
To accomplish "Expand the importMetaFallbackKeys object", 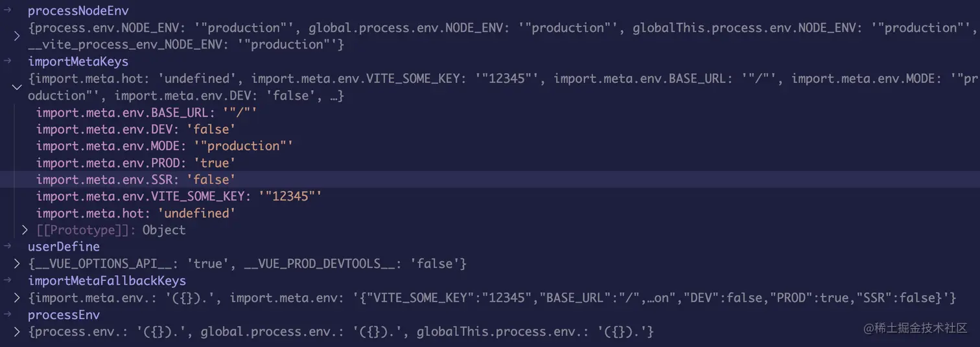I will pos(17,298).
